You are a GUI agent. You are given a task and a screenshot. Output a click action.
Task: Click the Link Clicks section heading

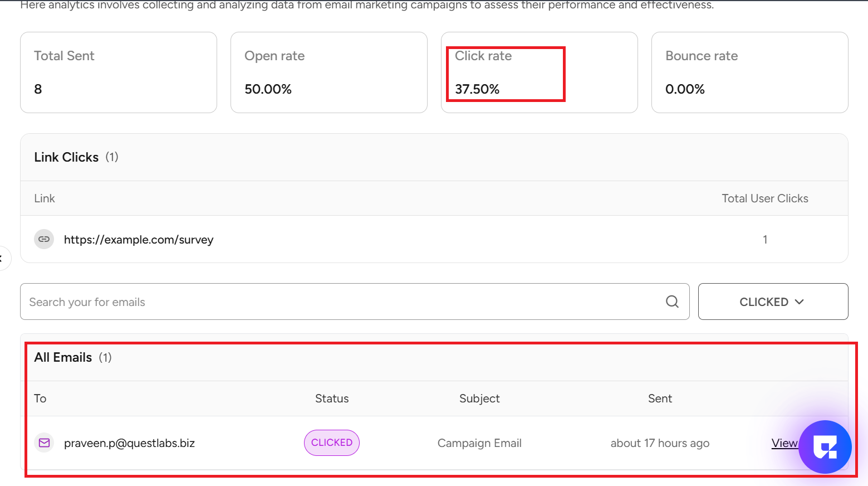point(66,157)
